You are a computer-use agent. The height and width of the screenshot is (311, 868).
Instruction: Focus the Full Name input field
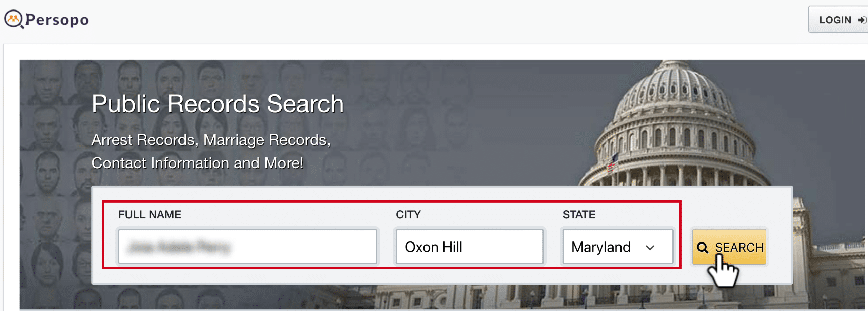tap(248, 247)
